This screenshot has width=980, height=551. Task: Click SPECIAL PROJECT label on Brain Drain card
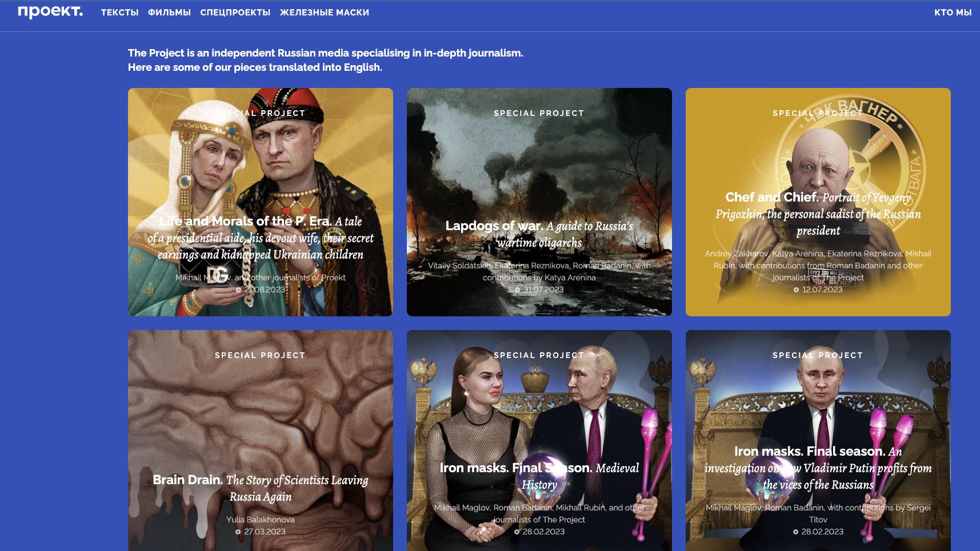pyautogui.click(x=260, y=355)
